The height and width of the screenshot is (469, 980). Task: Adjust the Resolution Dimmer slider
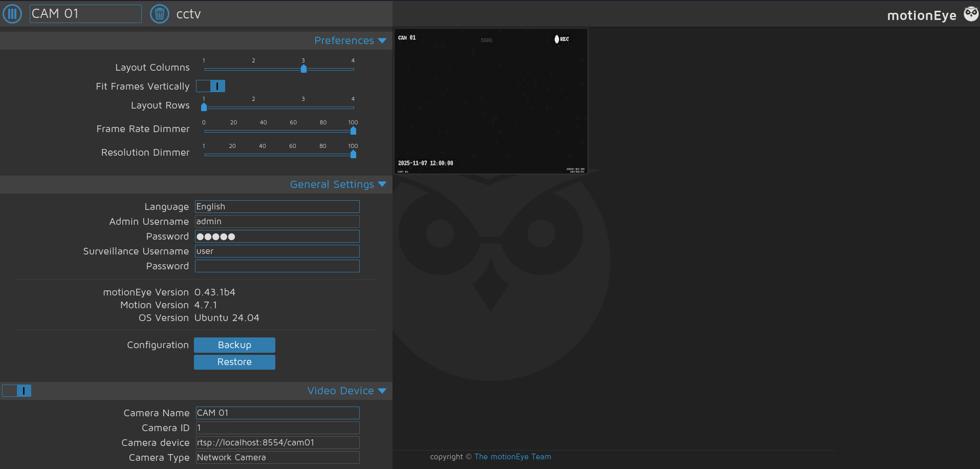point(279,154)
